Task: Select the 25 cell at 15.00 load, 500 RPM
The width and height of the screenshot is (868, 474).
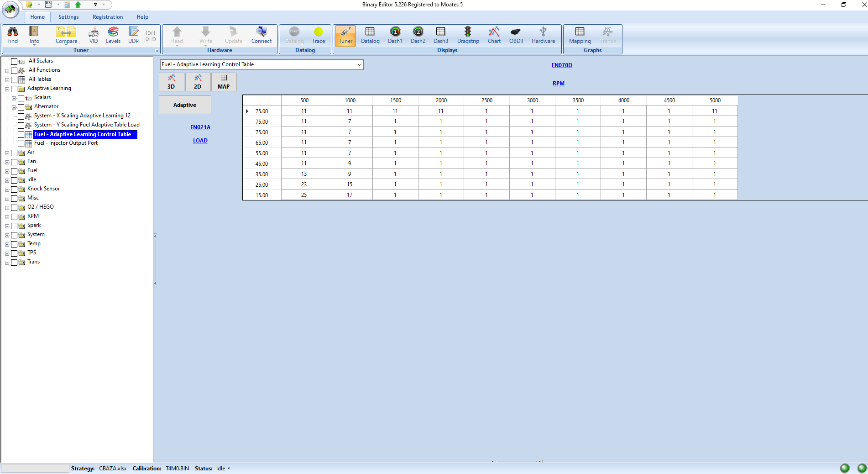Action: [304, 195]
